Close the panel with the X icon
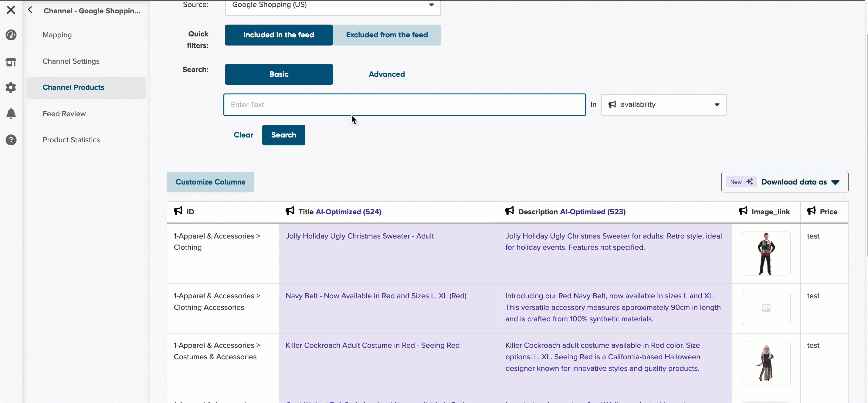Screen dimensions: 868x403 point(11,10)
